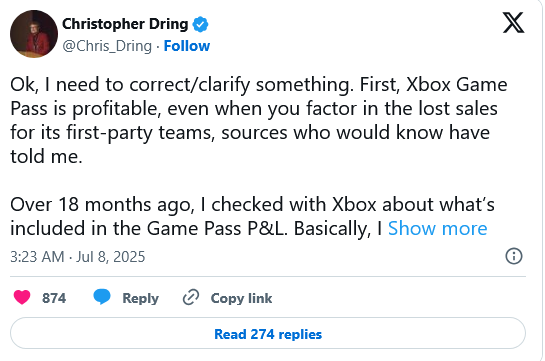Open the @Chris_Dring handle
This screenshot has width=545, height=361.
click(107, 46)
